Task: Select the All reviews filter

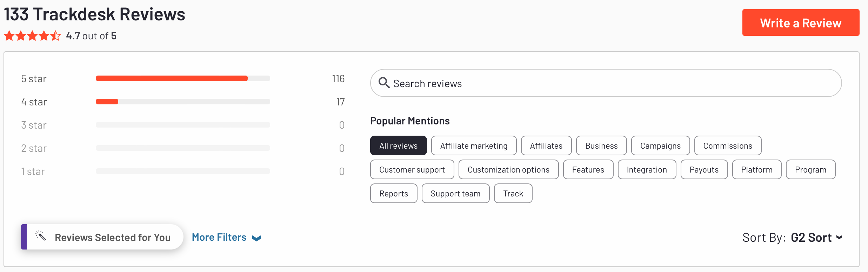Action: coord(398,145)
